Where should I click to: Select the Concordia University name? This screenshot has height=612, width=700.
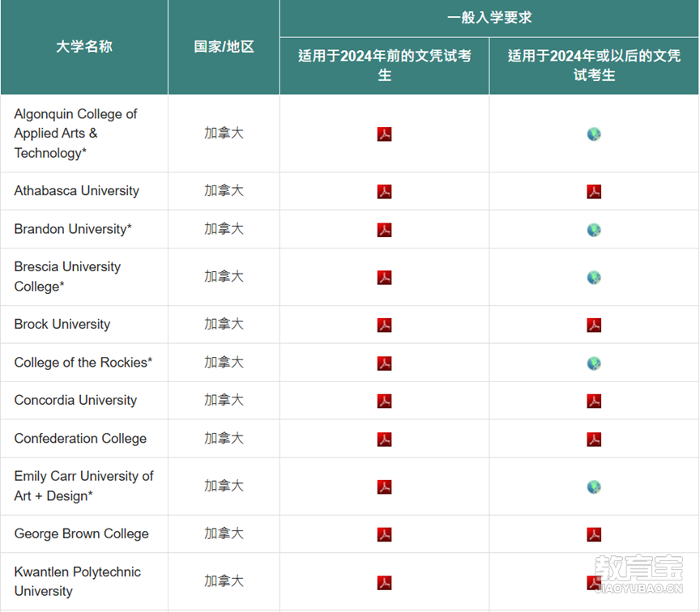pos(75,401)
